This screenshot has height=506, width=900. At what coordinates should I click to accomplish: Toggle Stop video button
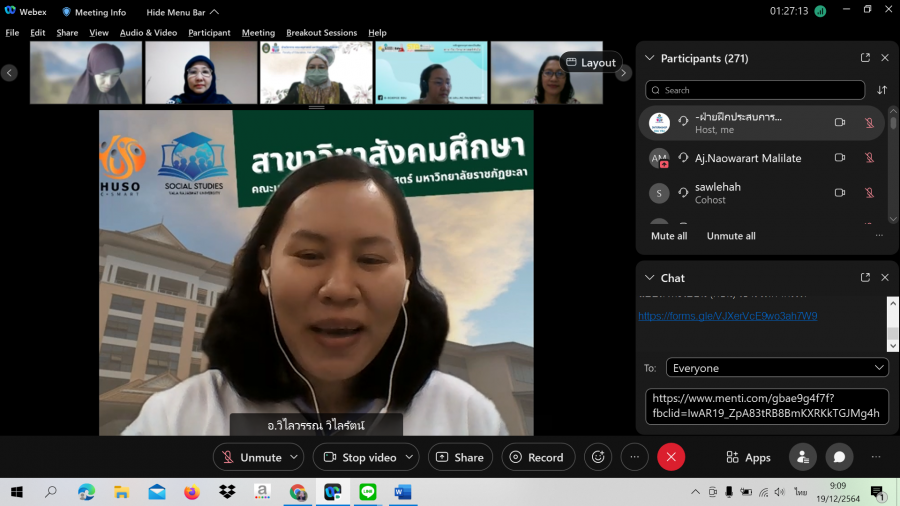tap(358, 457)
